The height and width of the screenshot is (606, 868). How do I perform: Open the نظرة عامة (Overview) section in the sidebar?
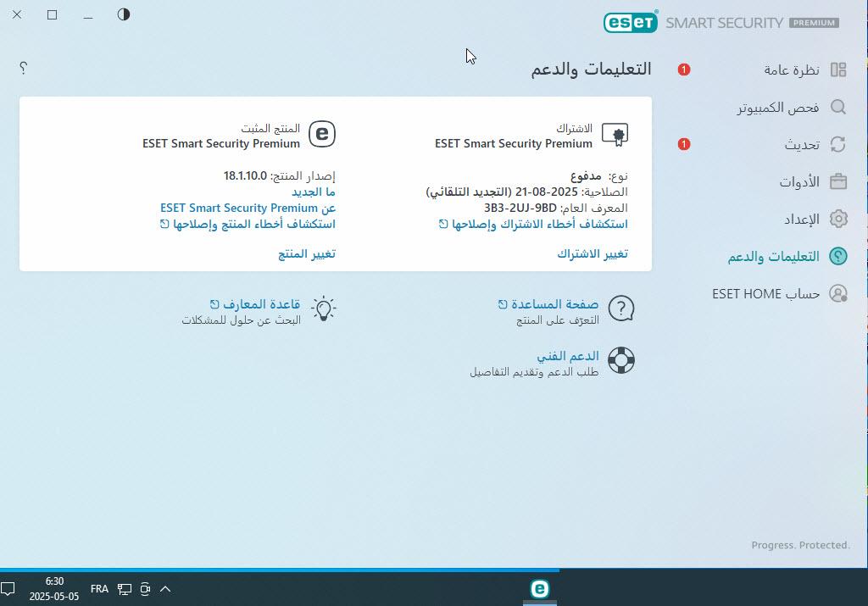[805, 69]
